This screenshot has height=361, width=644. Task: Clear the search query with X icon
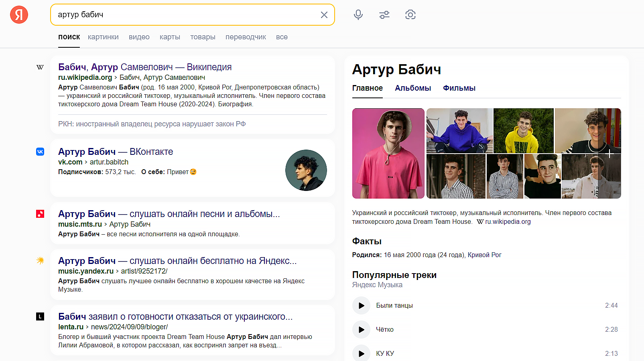click(324, 15)
